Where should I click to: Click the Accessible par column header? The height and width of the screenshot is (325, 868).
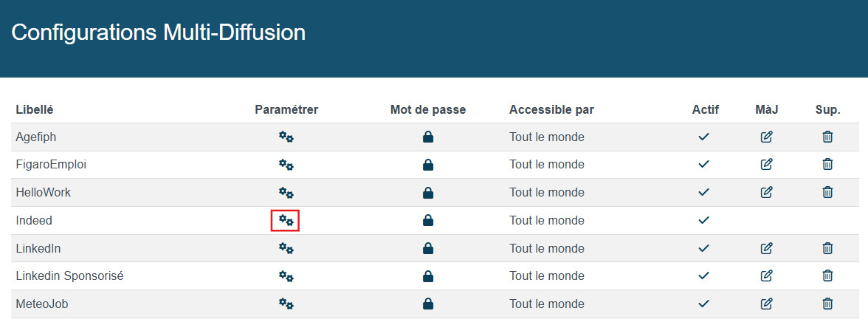tap(551, 109)
